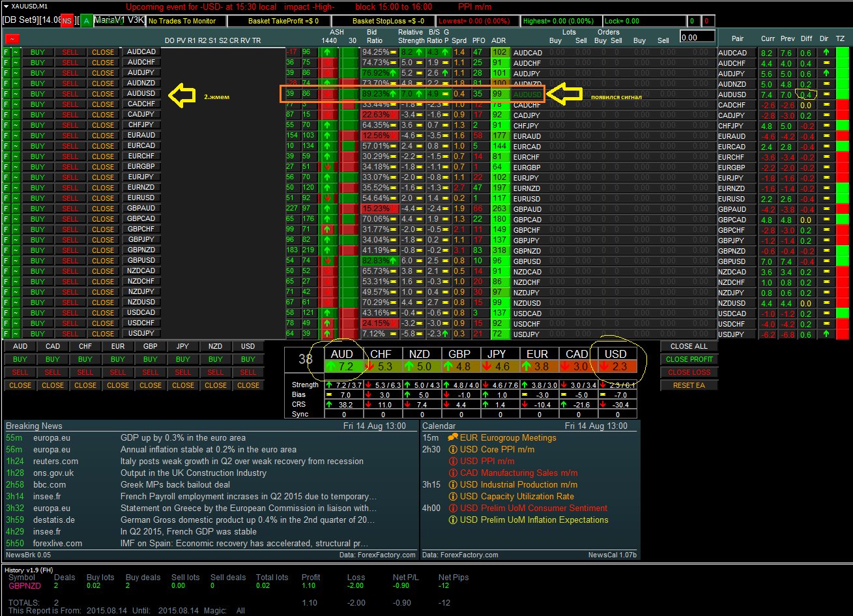Click the AUD basket header button
The width and height of the screenshot is (853, 616).
click(x=20, y=346)
